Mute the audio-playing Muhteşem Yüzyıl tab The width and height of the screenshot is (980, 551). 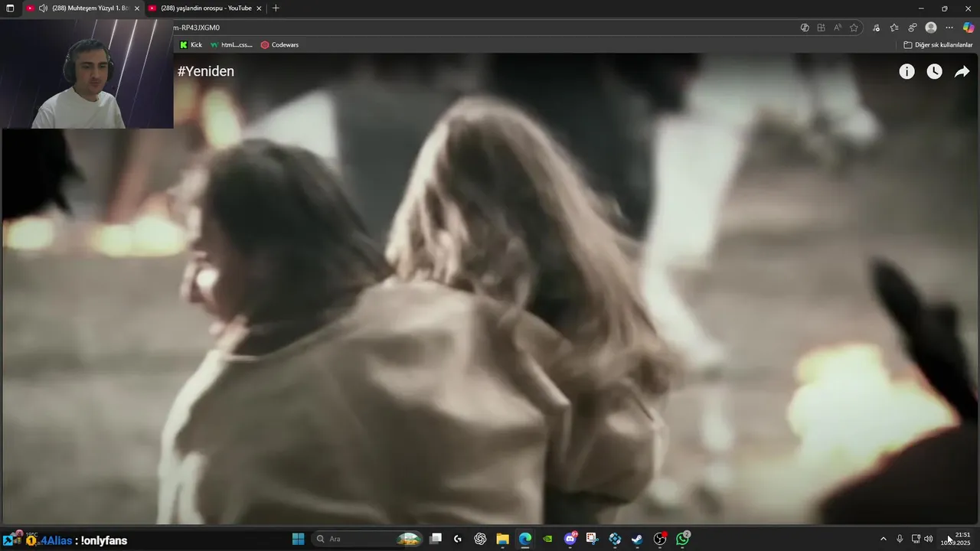pos(43,8)
